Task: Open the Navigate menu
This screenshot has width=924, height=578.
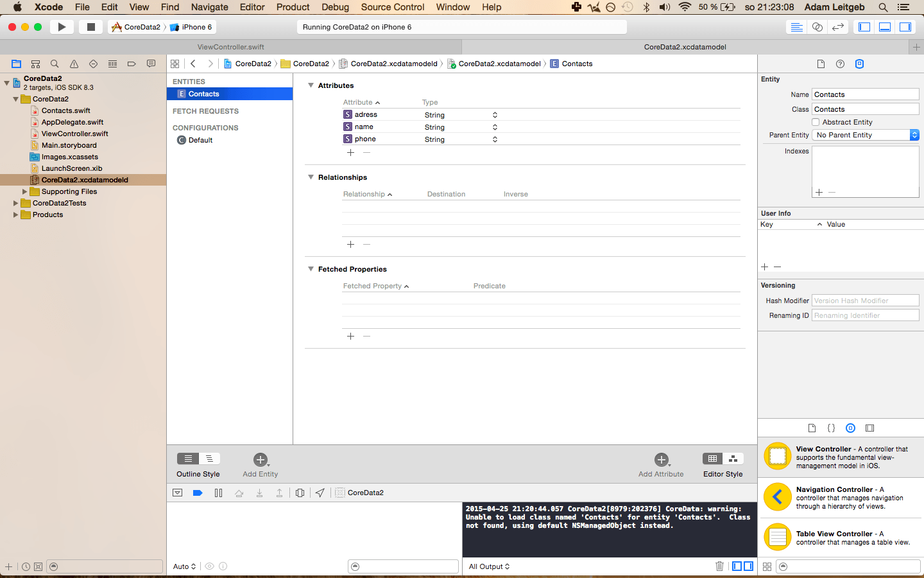Action: tap(210, 7)
